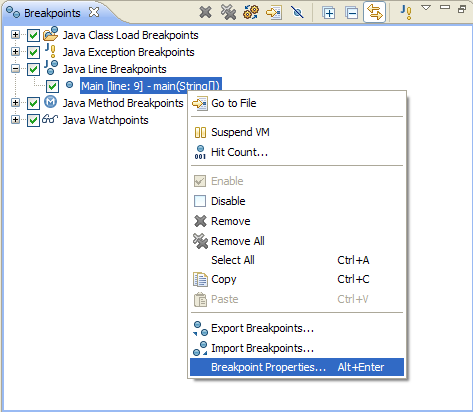Open the view menu dropdown triangle

point(426,7)
